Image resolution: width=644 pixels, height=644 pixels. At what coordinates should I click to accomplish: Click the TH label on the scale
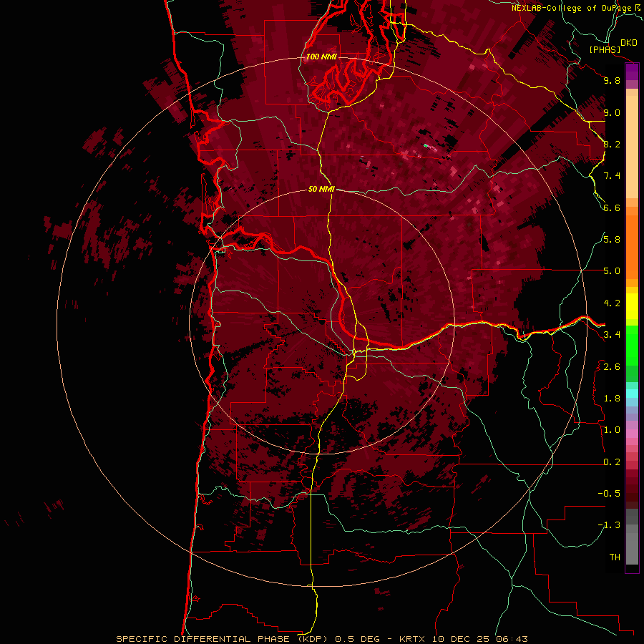click(615, 557)
